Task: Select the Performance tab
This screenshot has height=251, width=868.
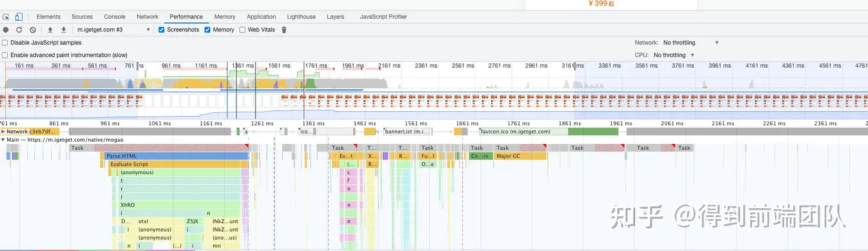Action: 186,17
